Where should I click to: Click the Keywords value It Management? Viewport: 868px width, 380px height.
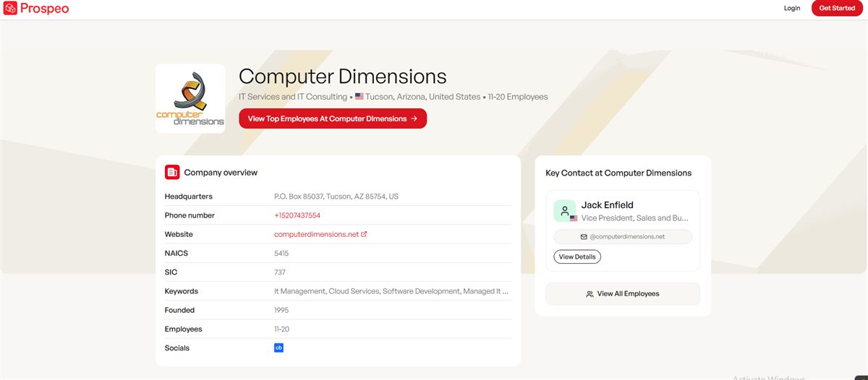391,291
